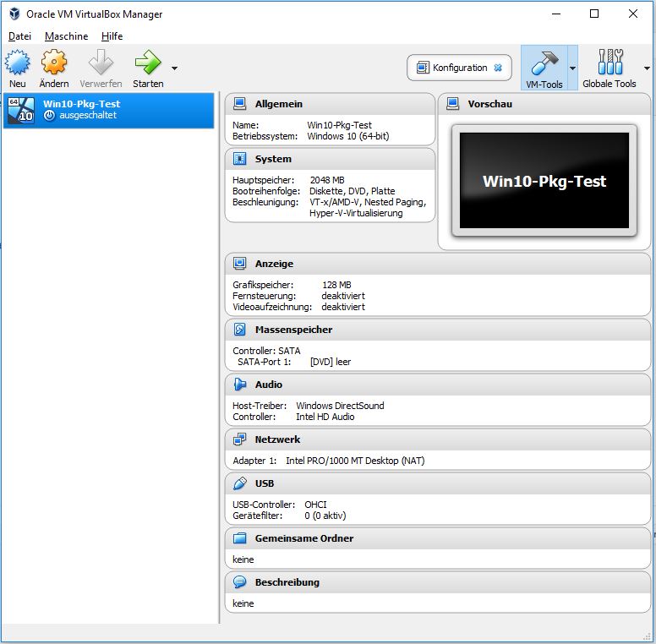Click the Massenspeicher disk icon
Screen dimensions: 656x644
point(240,330)
